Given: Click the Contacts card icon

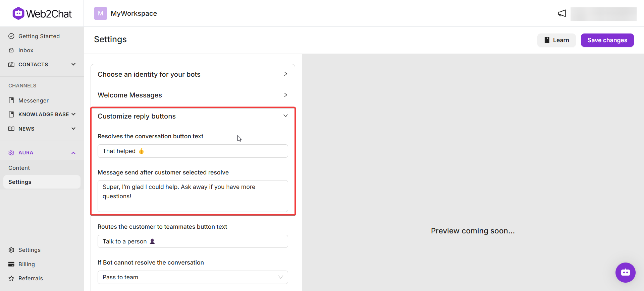Looking at the screenshot, I should pos(11,64).
